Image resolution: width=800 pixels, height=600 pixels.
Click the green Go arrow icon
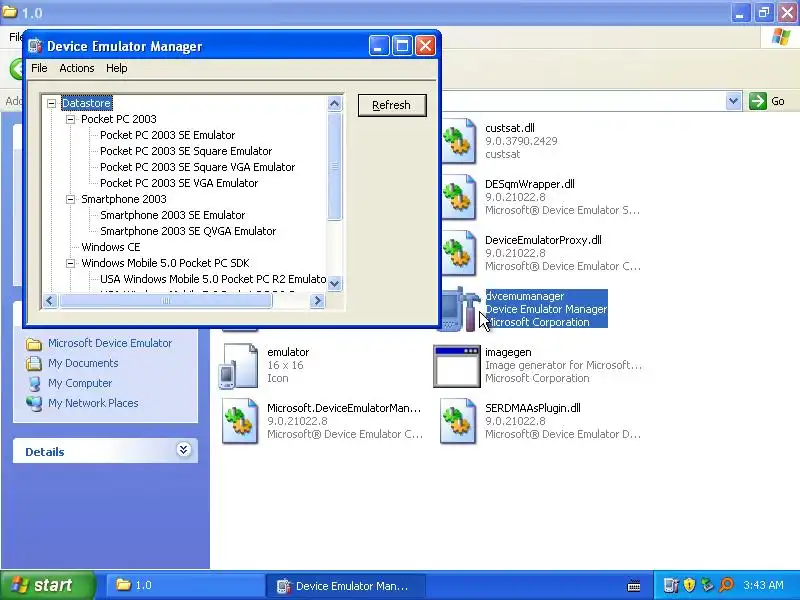pos(758,101)
